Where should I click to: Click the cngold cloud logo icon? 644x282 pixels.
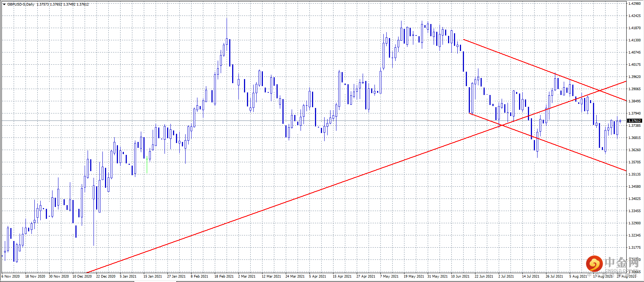[594, 264]
